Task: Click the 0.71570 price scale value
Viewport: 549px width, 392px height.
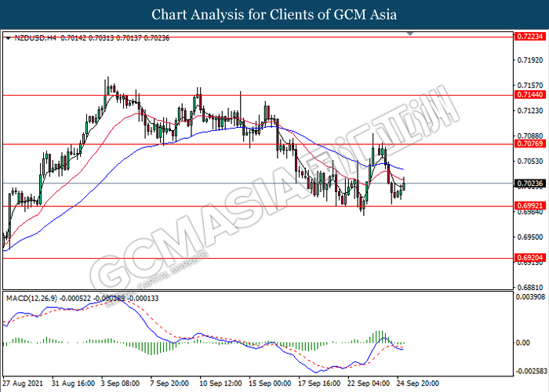Action: (x=530, y=85)
